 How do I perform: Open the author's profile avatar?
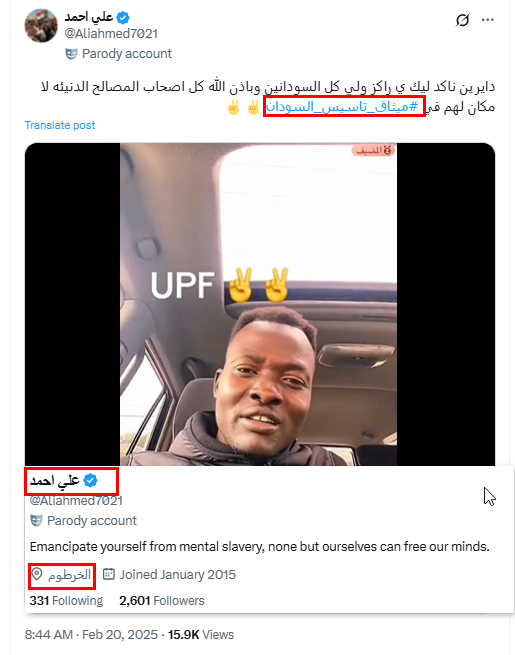(41, 25)
